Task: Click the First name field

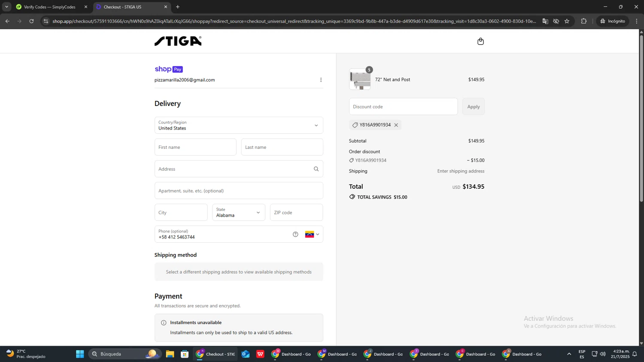Action: (195, 147)
